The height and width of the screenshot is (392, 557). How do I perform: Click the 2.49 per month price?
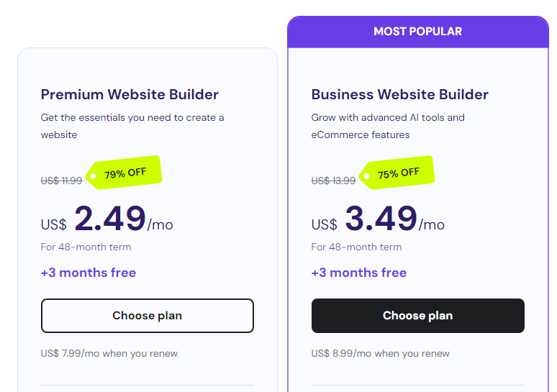coord(110,219)
